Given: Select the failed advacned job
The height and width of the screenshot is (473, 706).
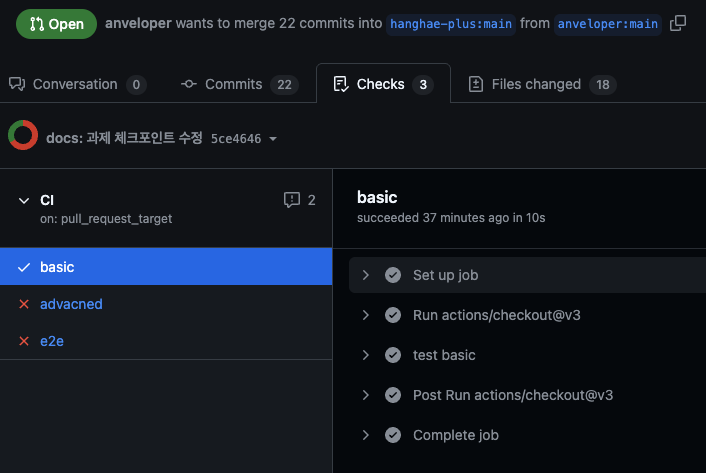Looking at the screenshot, I should (166, 304).
